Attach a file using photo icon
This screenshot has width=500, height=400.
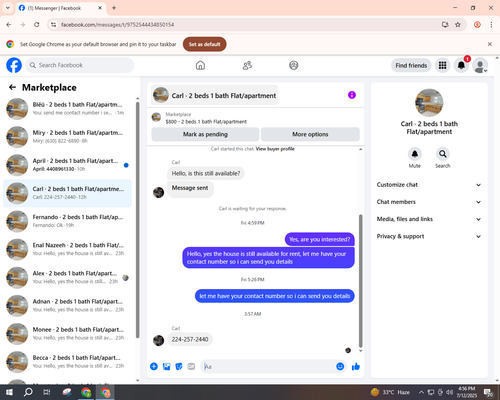166,367
